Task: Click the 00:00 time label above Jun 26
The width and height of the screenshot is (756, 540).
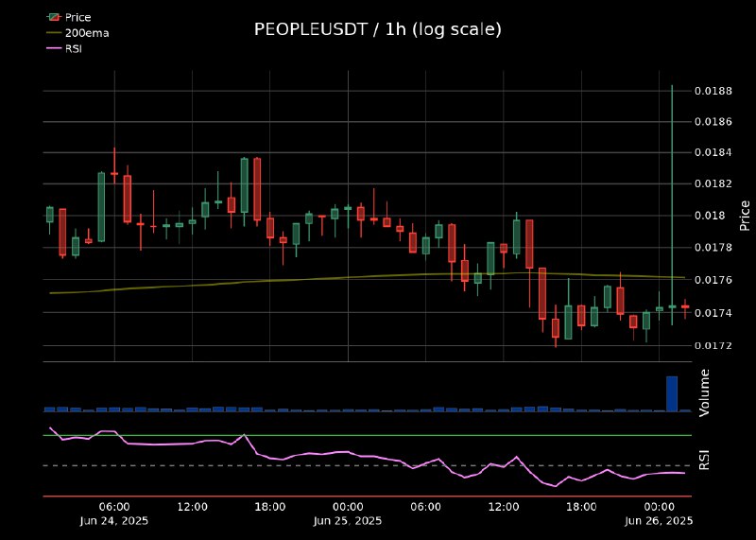Action: point(659,507)
